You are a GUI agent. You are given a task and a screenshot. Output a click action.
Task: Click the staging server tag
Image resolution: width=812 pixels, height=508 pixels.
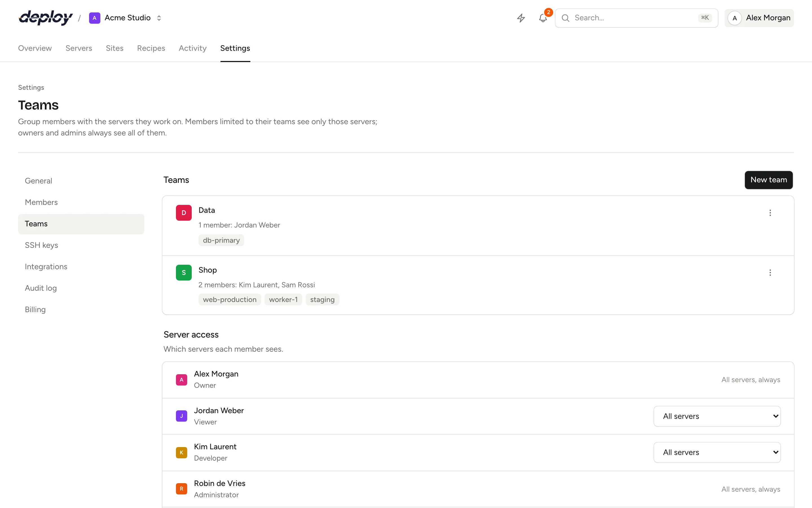point(322,299)
